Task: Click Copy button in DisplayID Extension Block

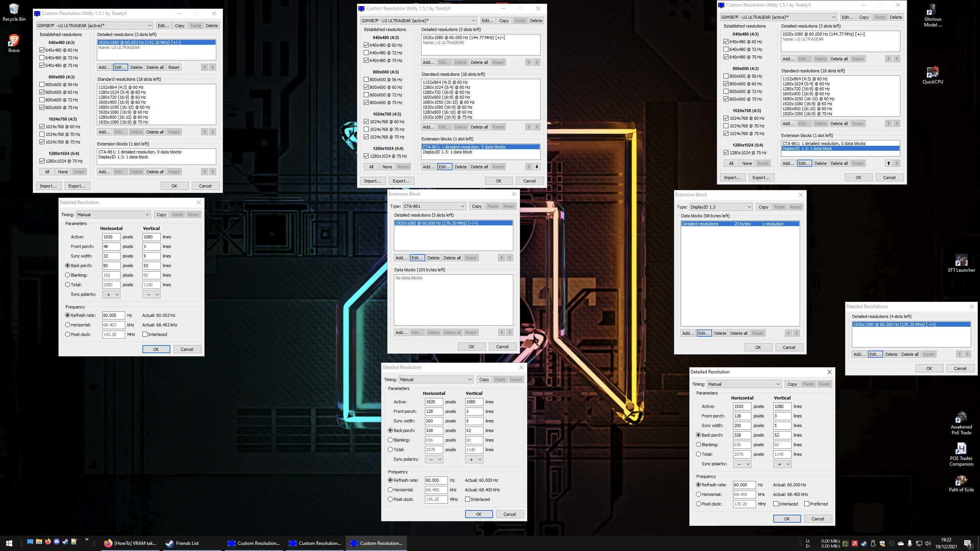Action: pyautogui.click(x=763, y=207)
